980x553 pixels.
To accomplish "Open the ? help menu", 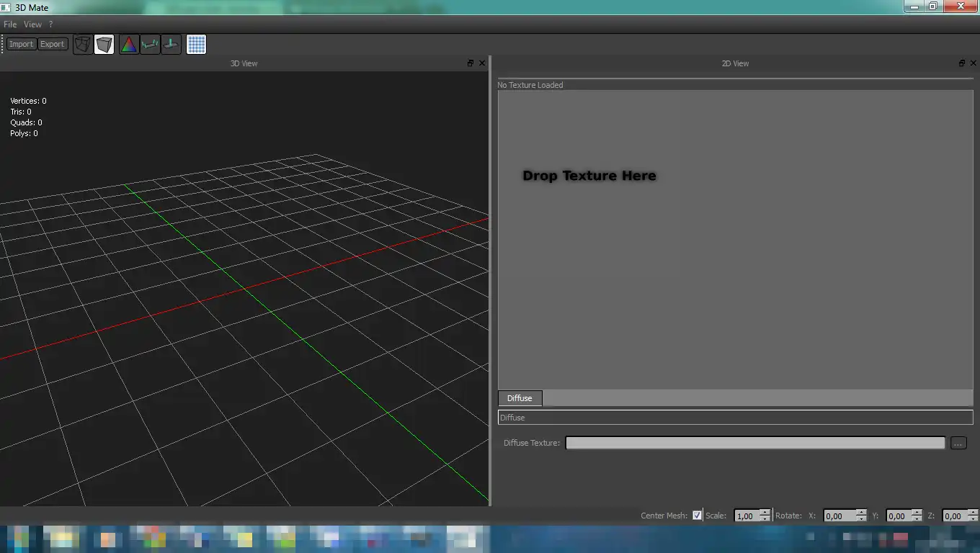I will tap(50, 24).
